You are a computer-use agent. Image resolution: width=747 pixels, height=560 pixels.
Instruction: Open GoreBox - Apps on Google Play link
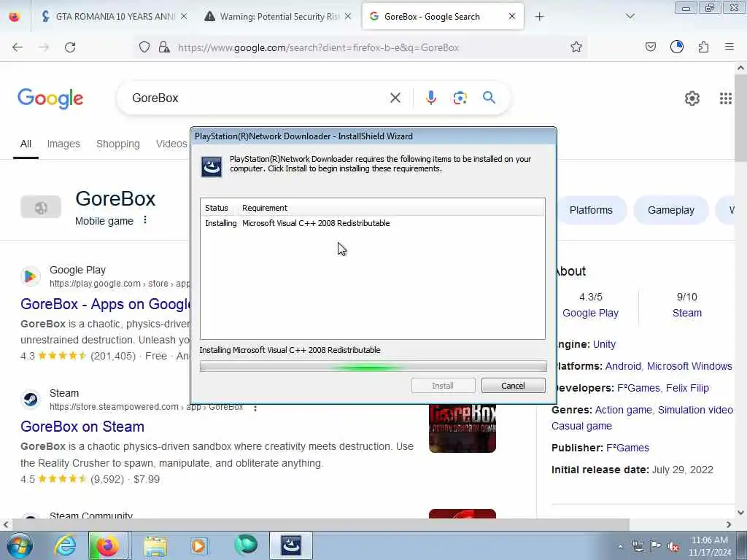click(105, 304)
